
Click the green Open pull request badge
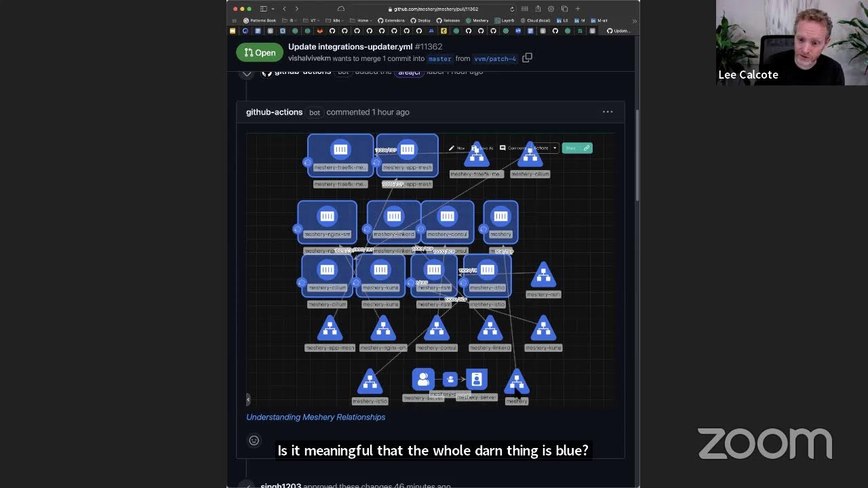(260, 52)
